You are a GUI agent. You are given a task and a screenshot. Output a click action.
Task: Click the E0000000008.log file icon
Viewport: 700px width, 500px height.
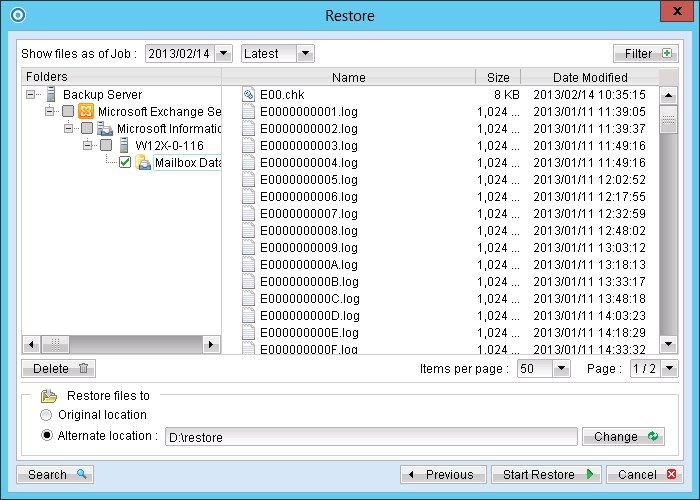(248, 230)
